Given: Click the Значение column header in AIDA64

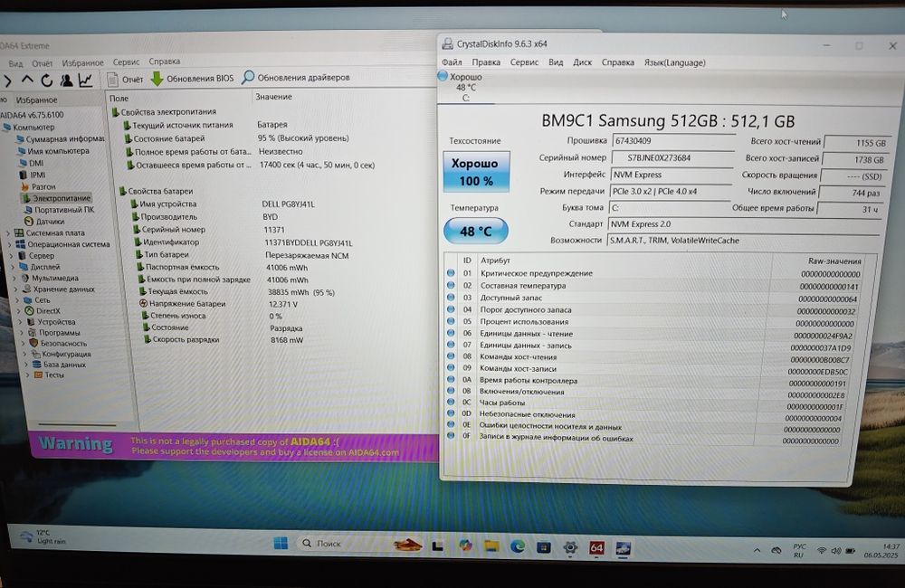Looking at the screenshot, I should point(273,97).
